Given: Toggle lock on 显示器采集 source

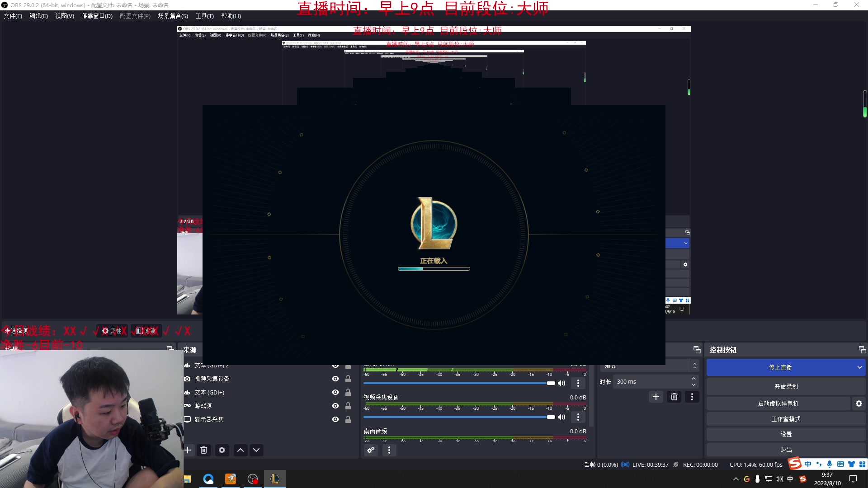Looking at the screenshot, I should click(x=348, y=419).
